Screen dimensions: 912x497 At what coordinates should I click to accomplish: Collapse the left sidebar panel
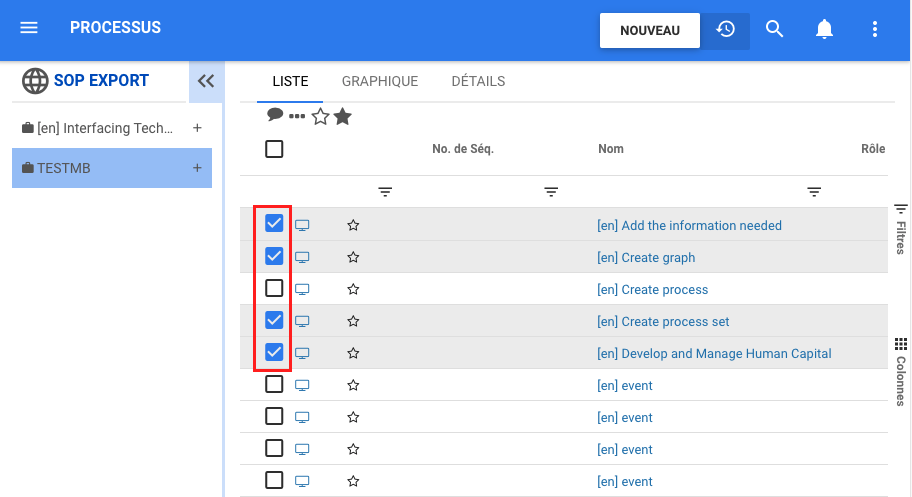[x=206, y=81]
